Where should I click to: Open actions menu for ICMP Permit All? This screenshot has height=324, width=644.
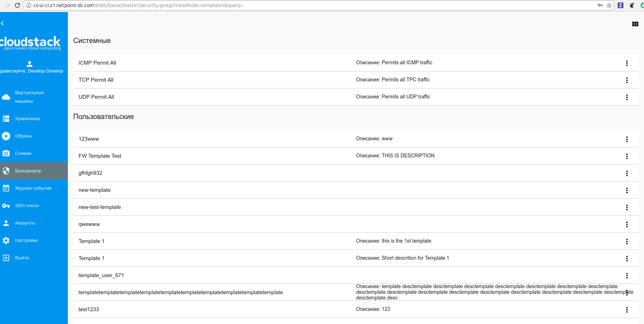(x=627, y=63)
